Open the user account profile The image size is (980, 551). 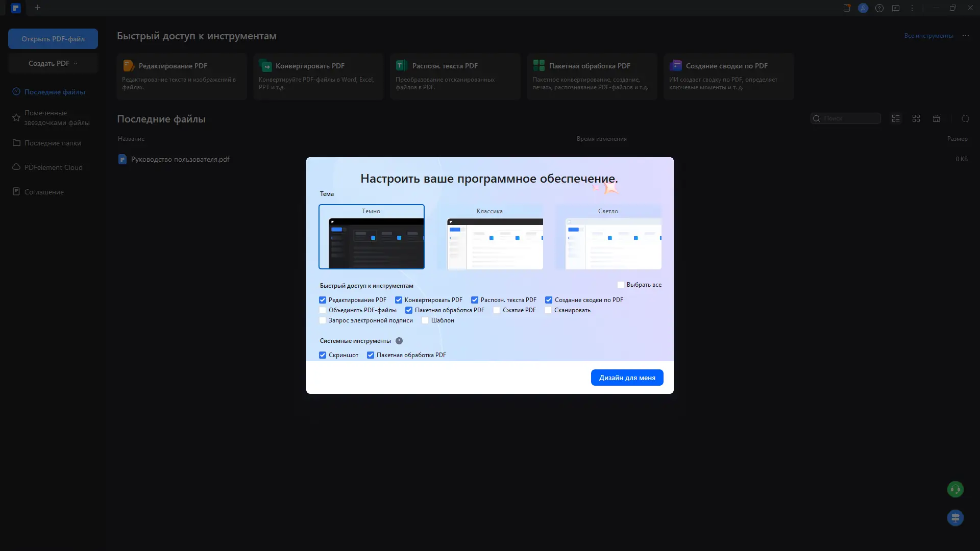pos(863,8)
